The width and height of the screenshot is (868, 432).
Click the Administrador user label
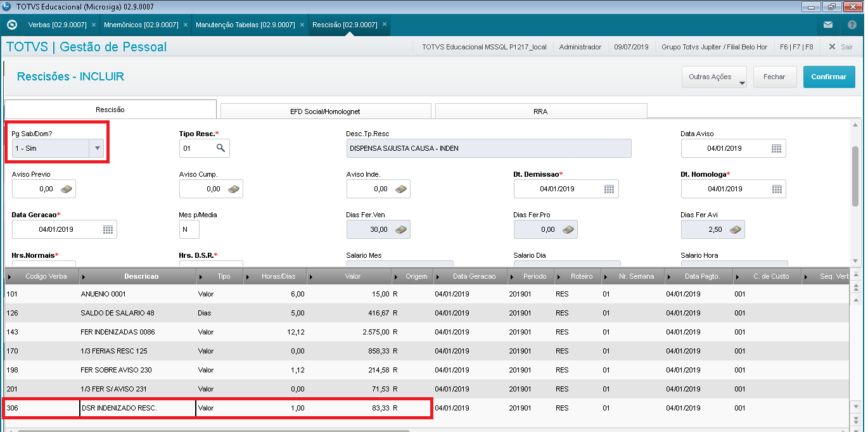coord(580,47)
